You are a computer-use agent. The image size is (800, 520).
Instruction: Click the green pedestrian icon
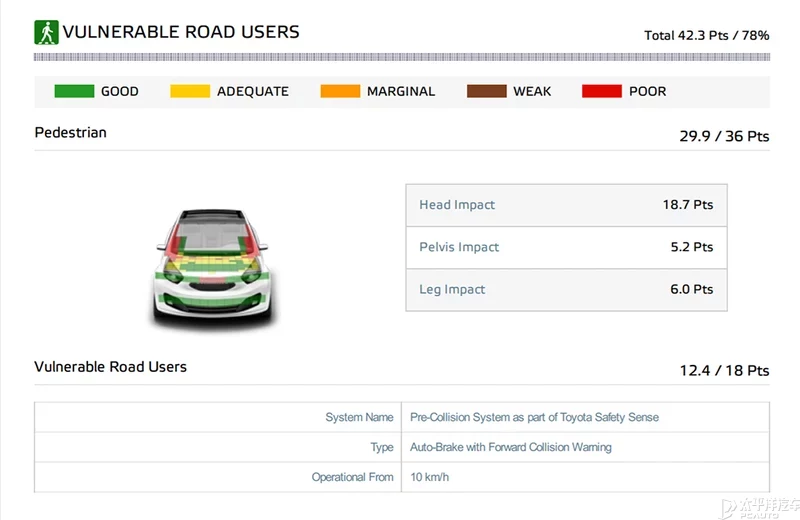click(46, 32)
